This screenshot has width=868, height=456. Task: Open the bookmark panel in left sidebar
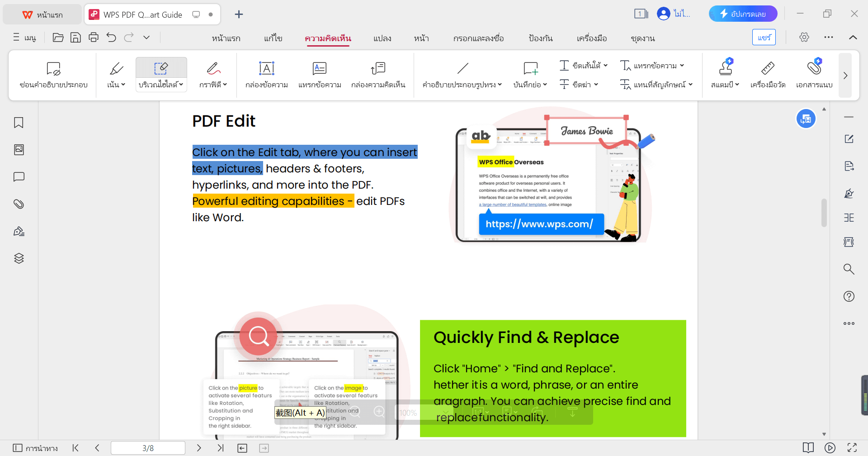[x=19, y=123]
